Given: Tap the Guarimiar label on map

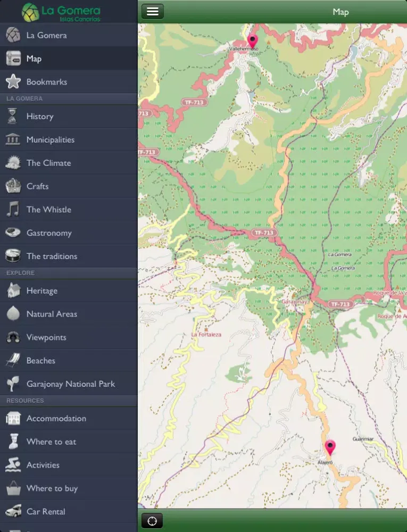Looking at the screenshot, I should tap(363, 439).
